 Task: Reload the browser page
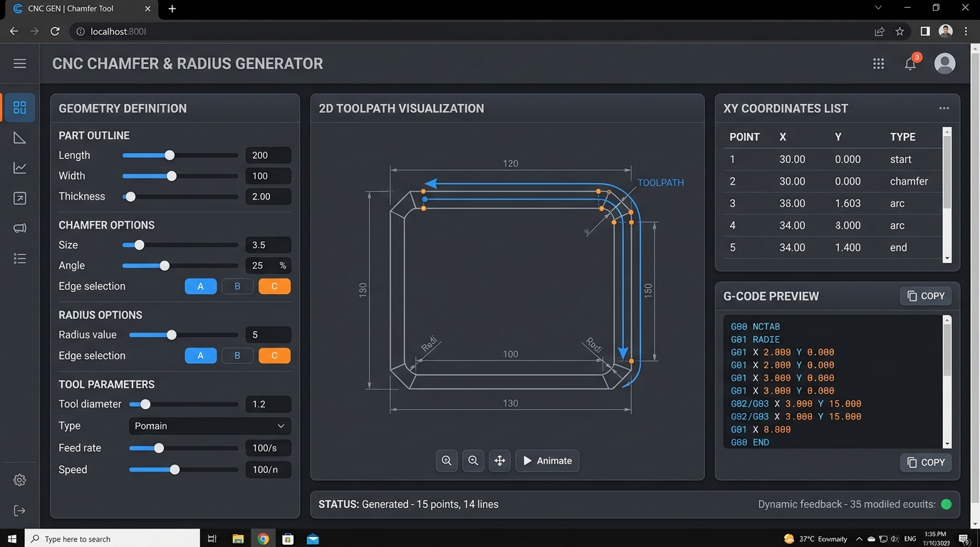pyautogui.click(x=55, y=31)
